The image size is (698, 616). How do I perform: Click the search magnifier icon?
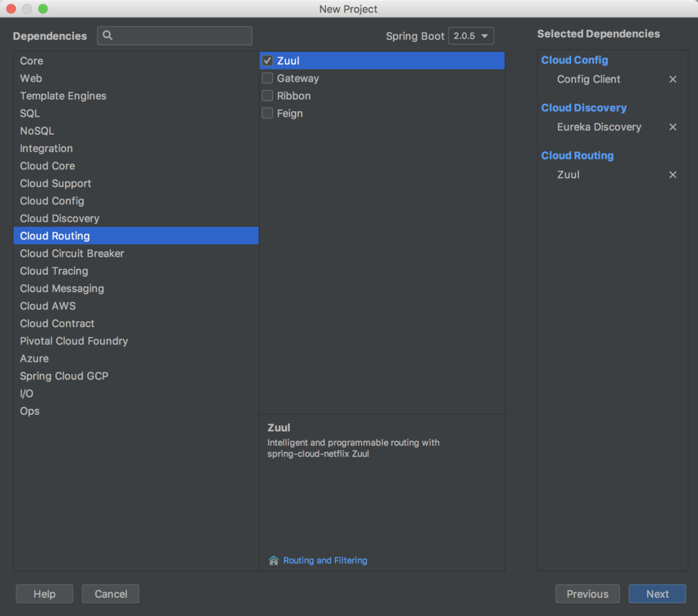[x=107, y=36]
